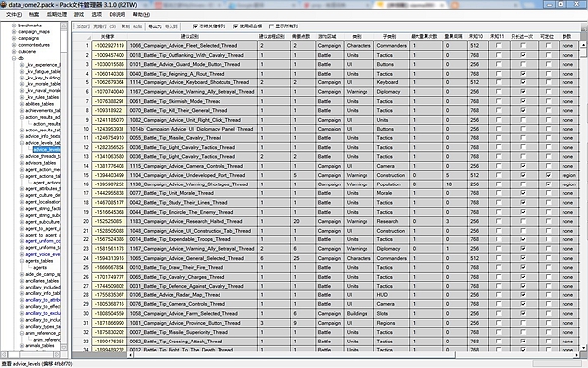Image resolution: width=588 pixels, height=368 pixels.
Task: Tick the 未知11 checkbox for Fleet_Selected_Thread row
Action: [498, 45]
